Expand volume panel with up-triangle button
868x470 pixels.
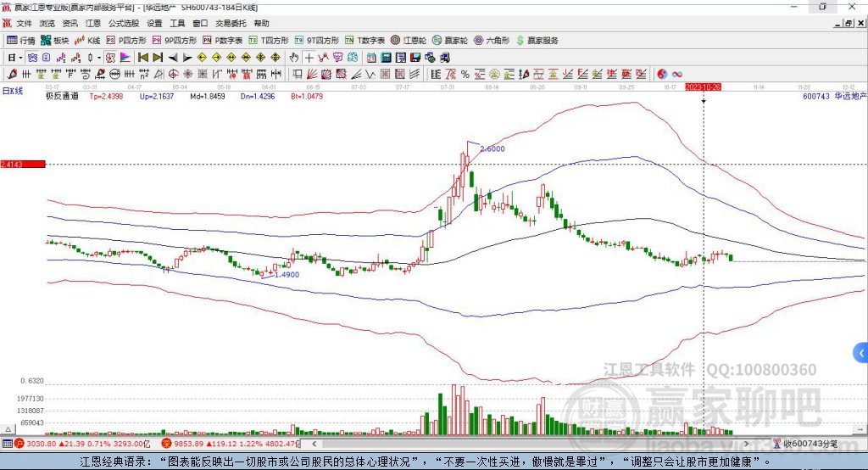(x=8, y=429)
